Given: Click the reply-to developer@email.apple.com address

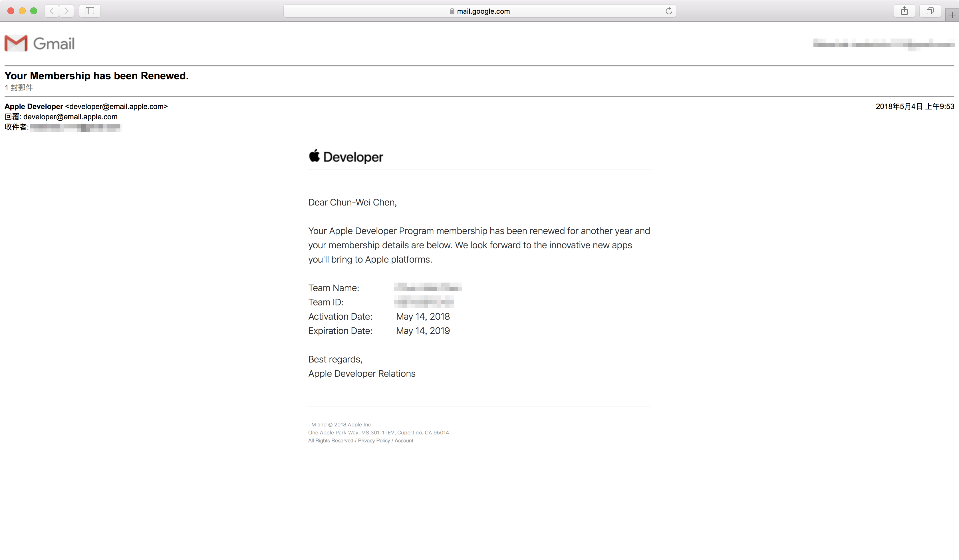Looking at the screenshot, I should pyautogui.click(x=70, y=117).
